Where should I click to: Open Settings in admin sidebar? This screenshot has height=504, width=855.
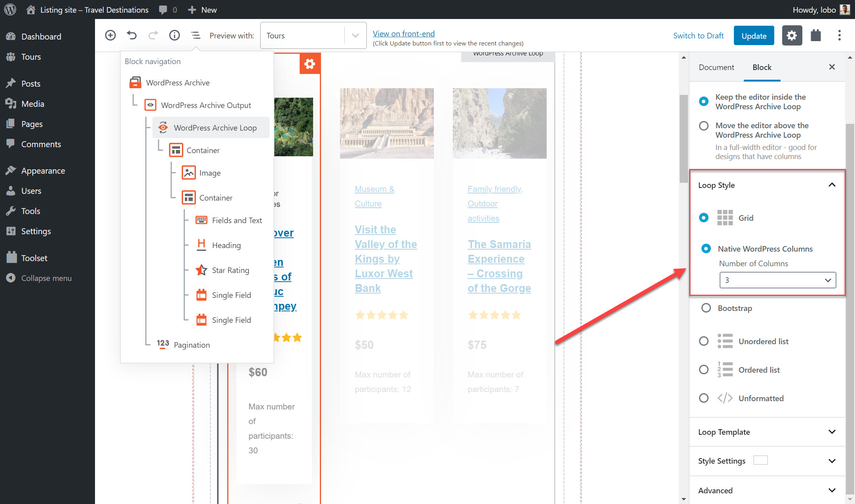click(36, 231)
